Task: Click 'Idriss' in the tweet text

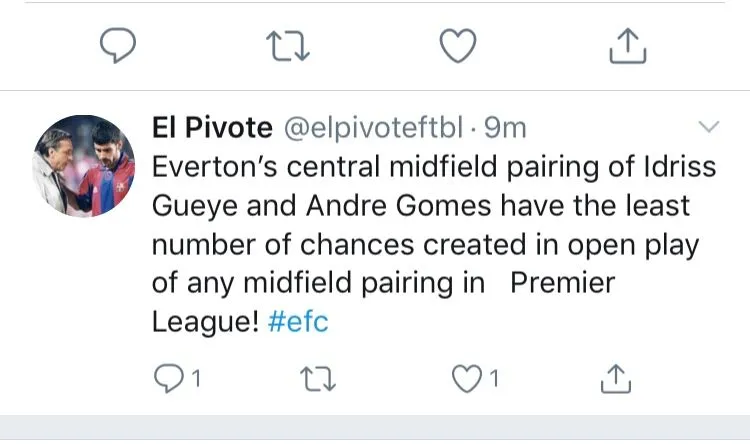Action: click(679, 166)
